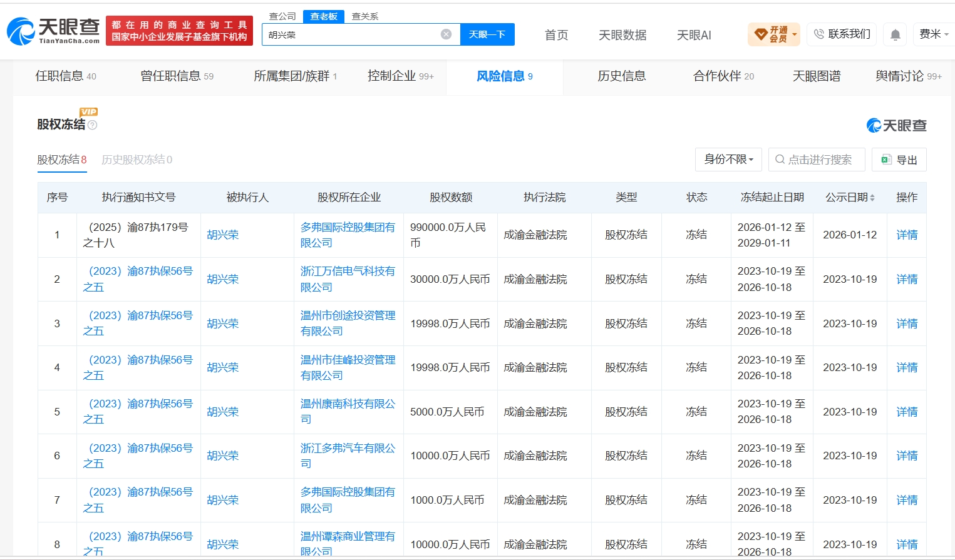Open 详情 for 浙江万信电气科技 row

point(907,279)
